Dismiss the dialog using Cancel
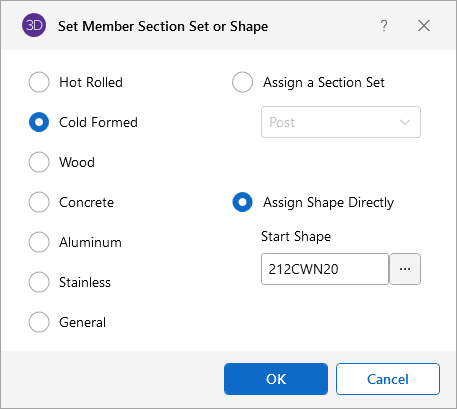 [388, 379]
